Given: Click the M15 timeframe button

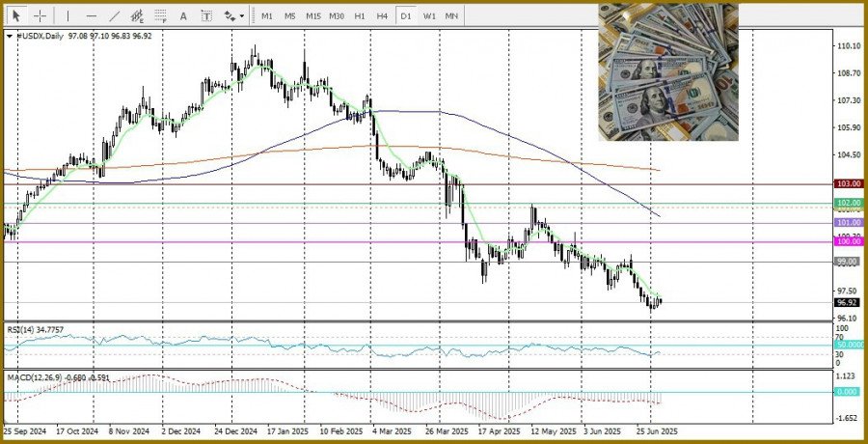Looking at the screenshot, I should click(312, 16).
